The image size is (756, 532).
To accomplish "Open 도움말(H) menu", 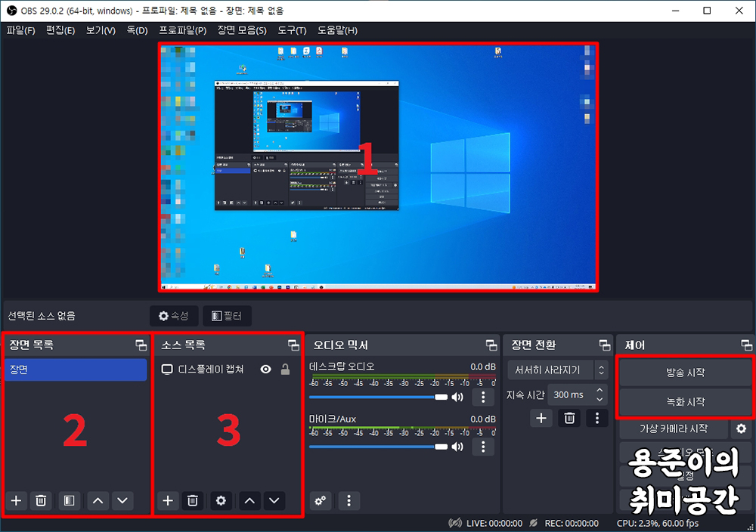I will (337, 30).
